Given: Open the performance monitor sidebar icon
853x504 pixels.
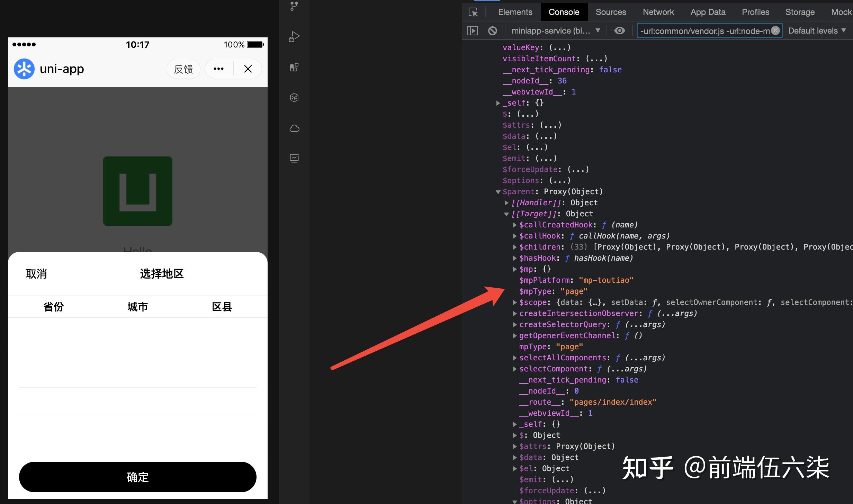Looking at the screenshot, I should [x=294, y=159].
